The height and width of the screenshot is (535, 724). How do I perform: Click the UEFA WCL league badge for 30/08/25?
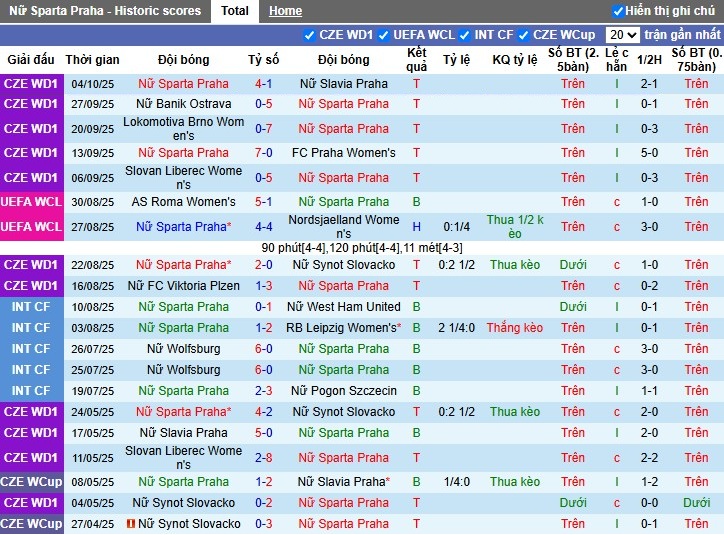click(x=31, y=202)
